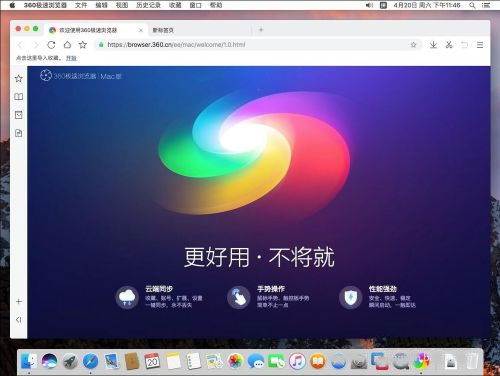The image size is (500, 376).
Task: Open the mail icon in left sidebar
Action: 19,115
